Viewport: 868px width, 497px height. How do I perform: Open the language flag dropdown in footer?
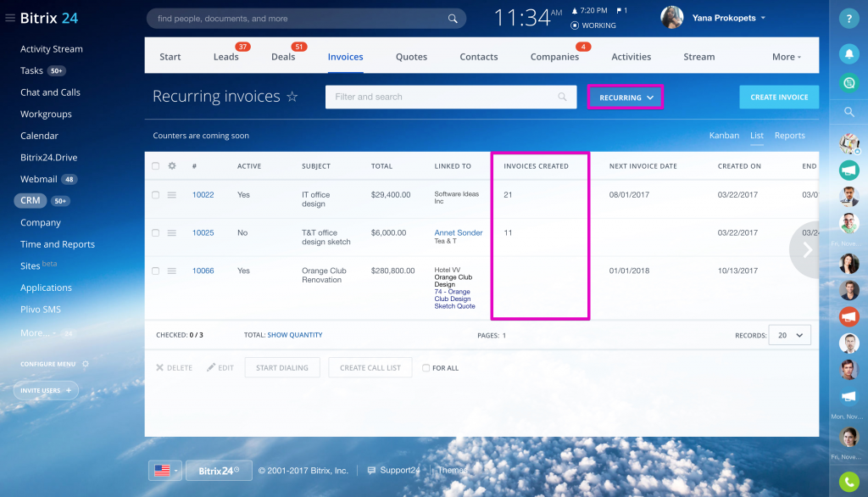[x=165, y=471]
